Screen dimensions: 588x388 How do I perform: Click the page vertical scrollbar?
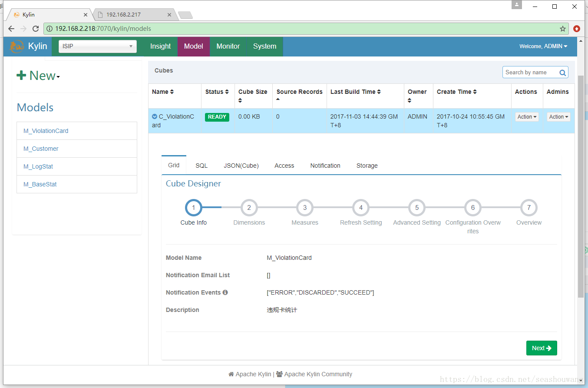point(581,186)
